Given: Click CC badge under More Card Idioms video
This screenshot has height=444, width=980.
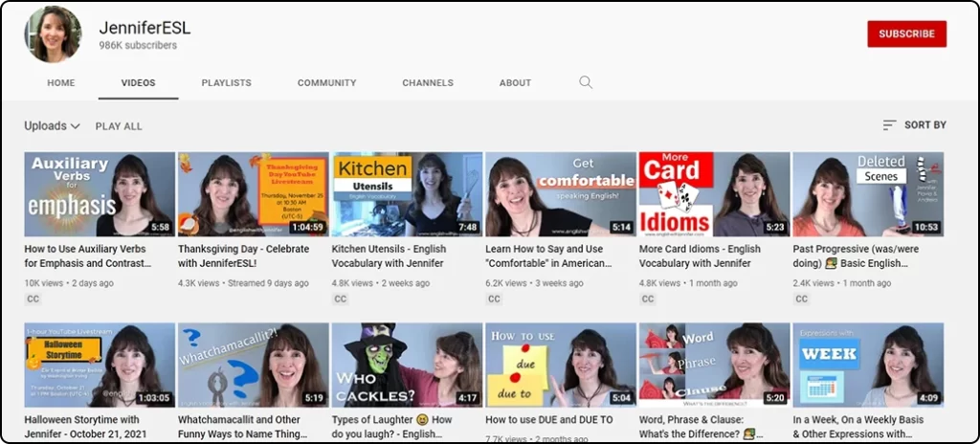Looking at the screenshot, I should tap(648, 299).
